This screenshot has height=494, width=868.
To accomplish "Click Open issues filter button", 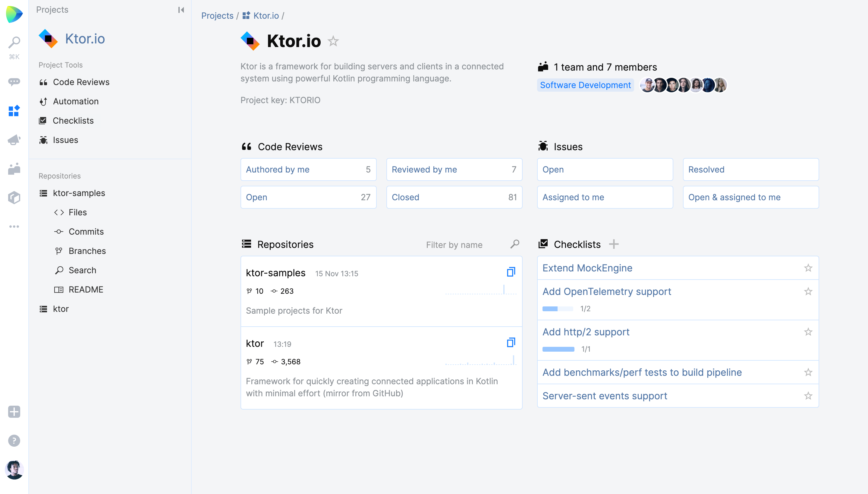I will pos(605,169).
